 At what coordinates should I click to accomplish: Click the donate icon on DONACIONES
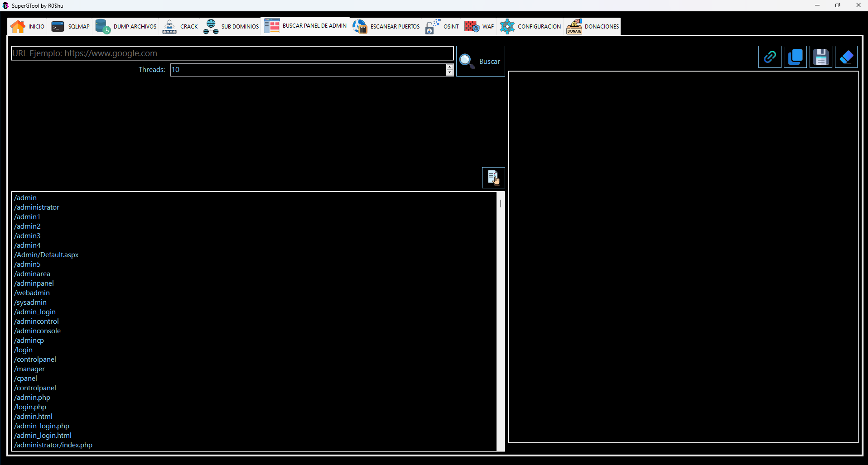(x=574, y=27)
